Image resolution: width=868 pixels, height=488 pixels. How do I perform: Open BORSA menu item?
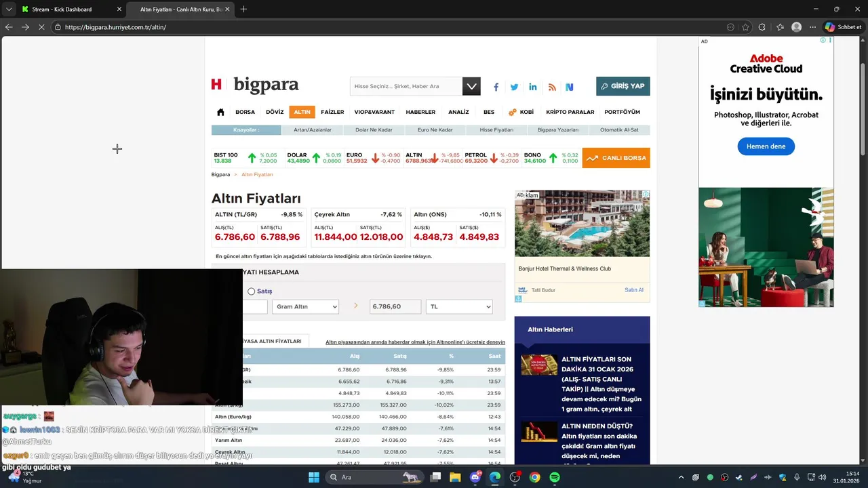tap(245, 112)
